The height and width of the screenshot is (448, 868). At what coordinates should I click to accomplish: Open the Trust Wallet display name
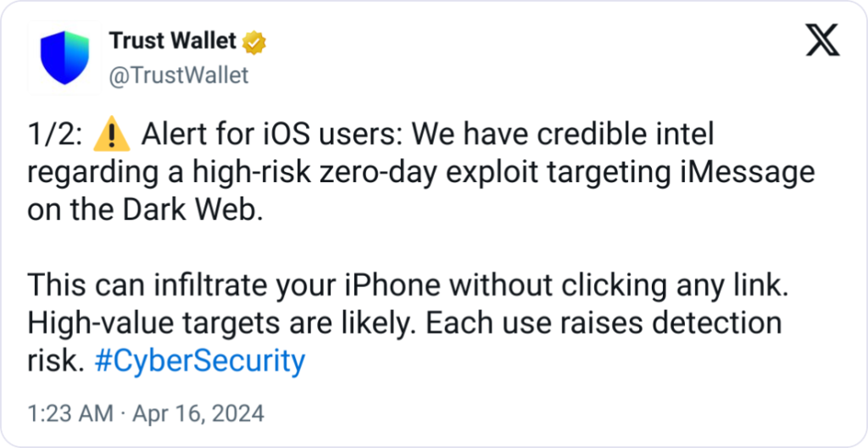pyautogui.click(x=173, y=40)
